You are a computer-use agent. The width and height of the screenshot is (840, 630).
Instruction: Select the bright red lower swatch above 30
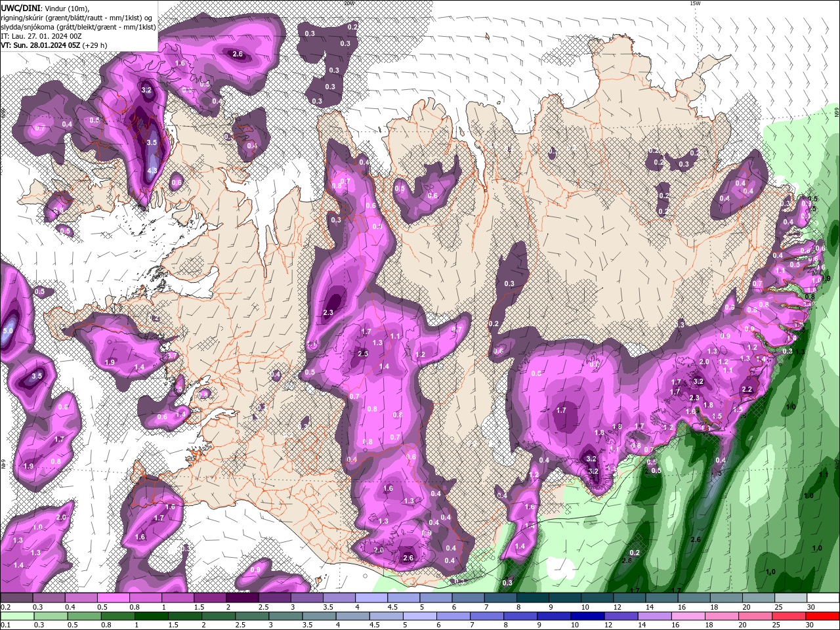(x=823, y=616)
